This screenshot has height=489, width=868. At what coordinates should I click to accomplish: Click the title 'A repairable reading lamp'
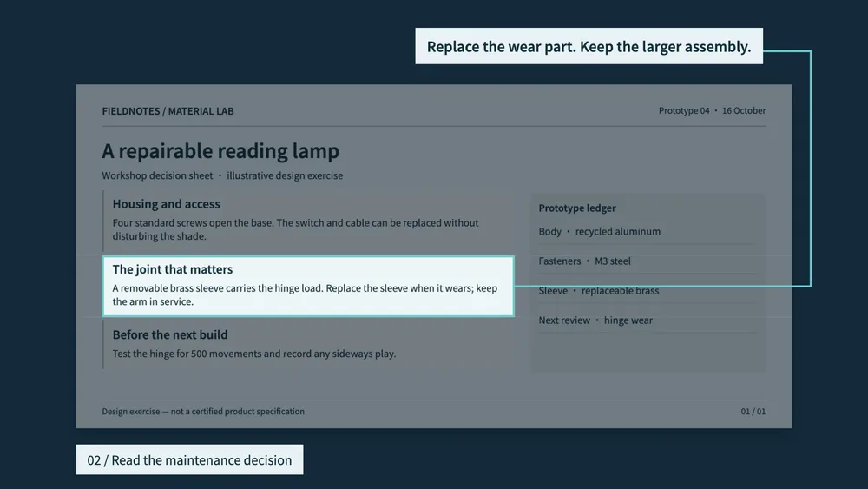pyautogui.click(x=220, y=150)
